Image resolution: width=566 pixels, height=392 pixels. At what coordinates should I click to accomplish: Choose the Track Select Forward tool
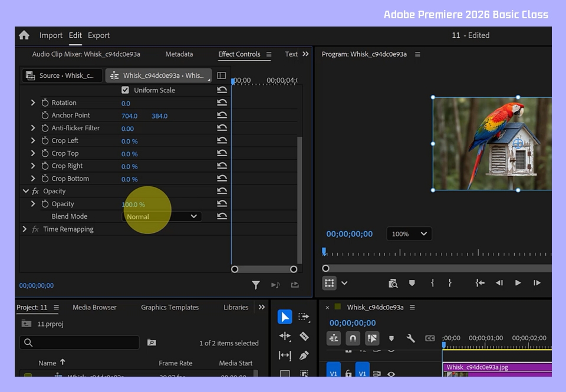click(304, 317)
